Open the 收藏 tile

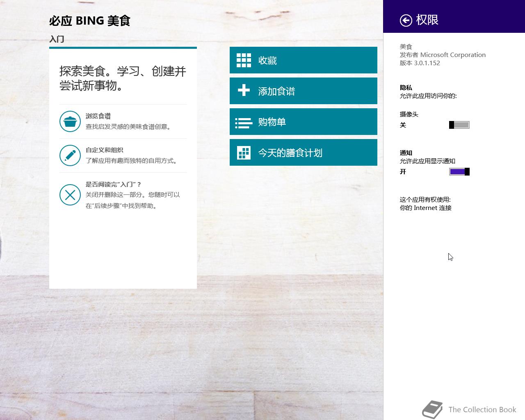point(304,60)
